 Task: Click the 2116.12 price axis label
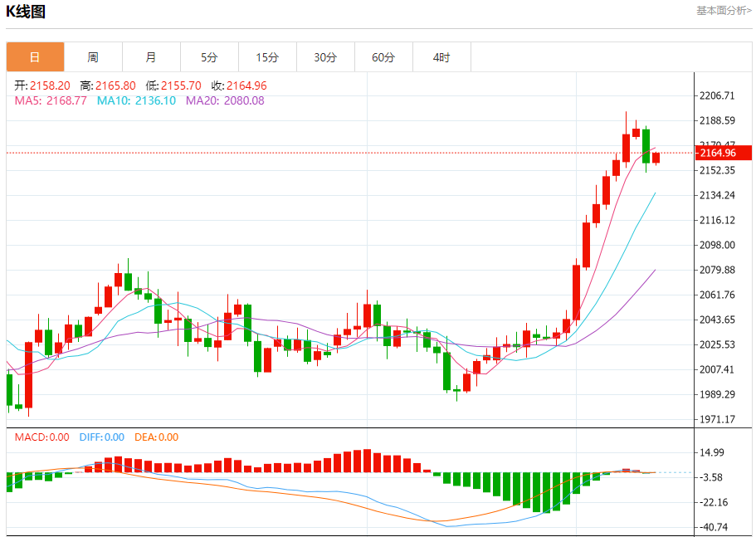pyautogui.click(x=718, y=220)
